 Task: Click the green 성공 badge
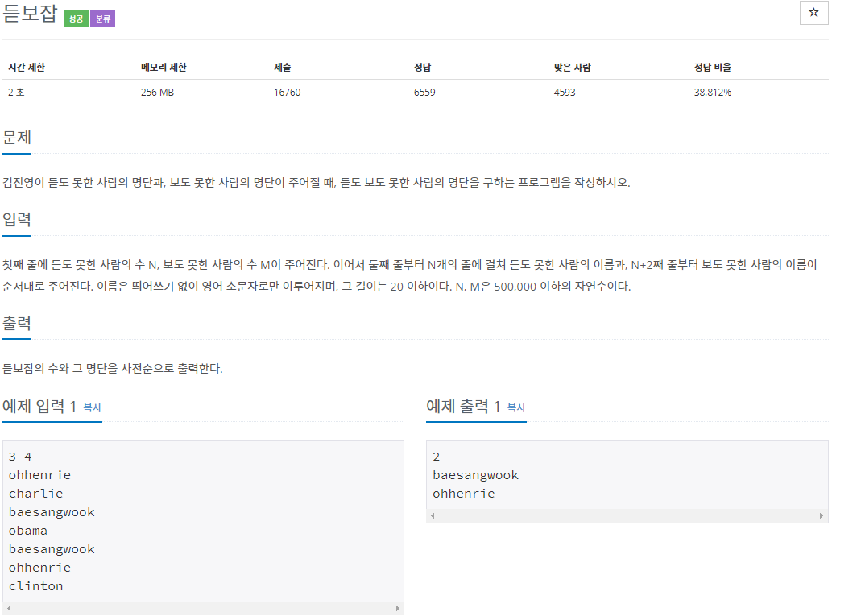[x=76, y=19]
